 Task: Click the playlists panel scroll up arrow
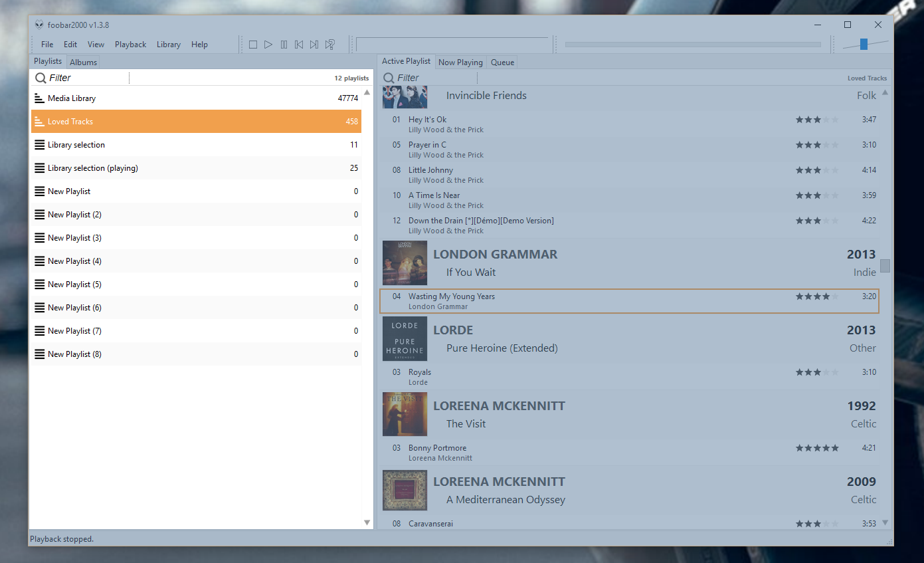367,92
